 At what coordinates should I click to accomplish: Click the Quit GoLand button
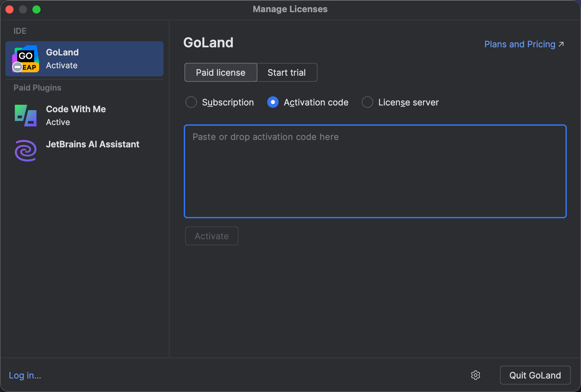tap(535, 375)
